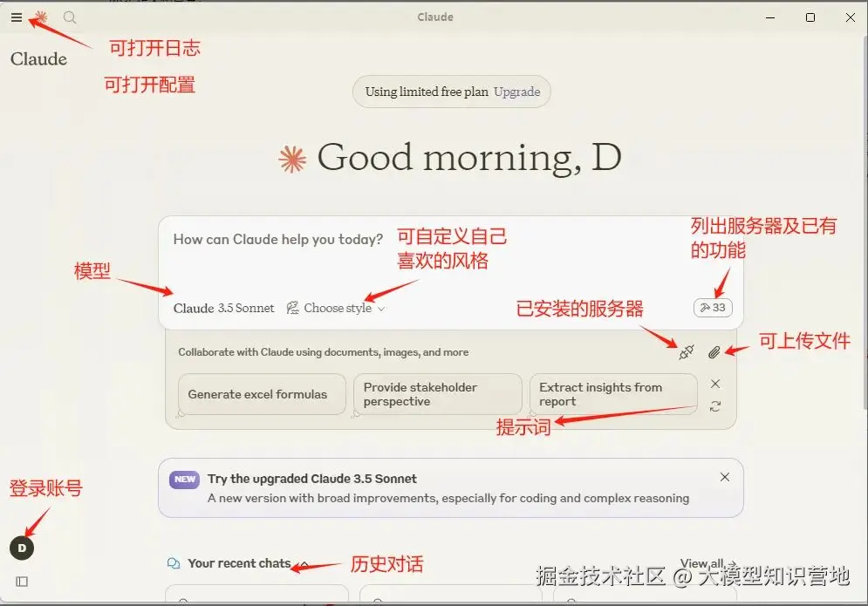
Task: Open search with the magnifier icon
Action: pyautogui.click(x=70, y=17)
